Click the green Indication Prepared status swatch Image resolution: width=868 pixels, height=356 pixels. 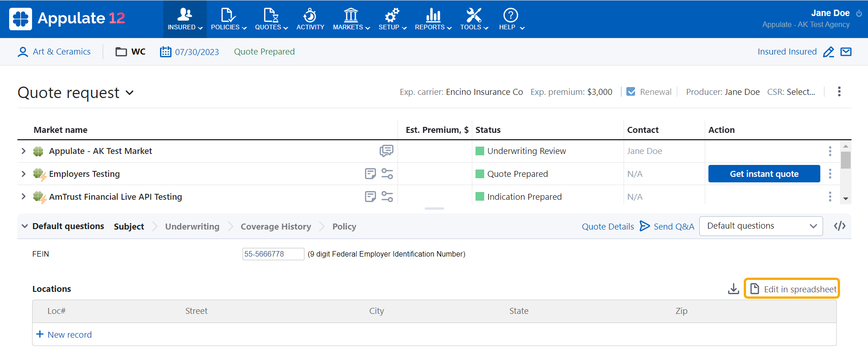click(x=480, y=197)
